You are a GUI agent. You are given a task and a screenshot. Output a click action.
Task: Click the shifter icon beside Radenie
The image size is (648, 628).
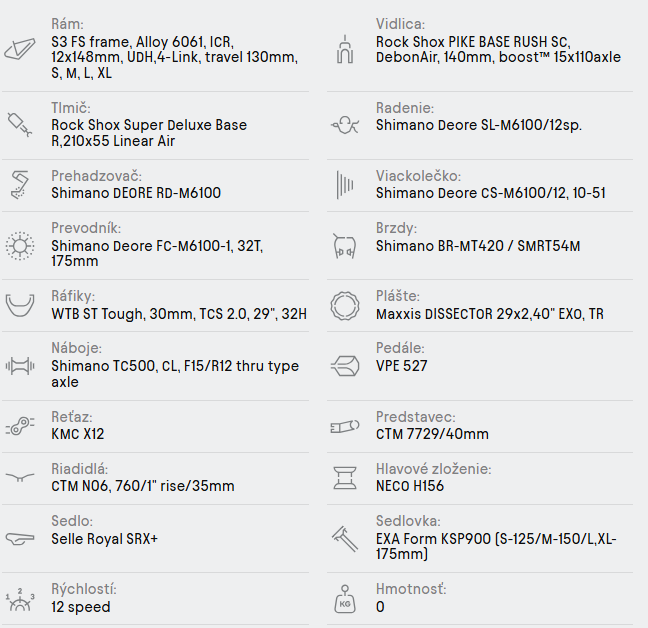point(344,124)
